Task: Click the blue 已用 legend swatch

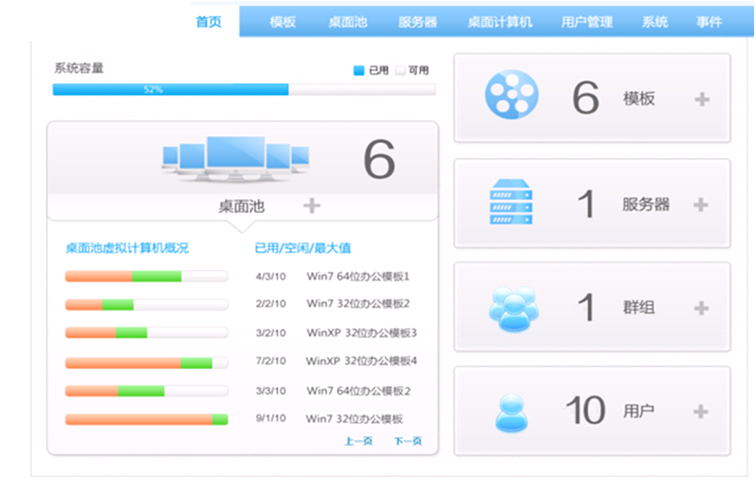Action: 359,70
